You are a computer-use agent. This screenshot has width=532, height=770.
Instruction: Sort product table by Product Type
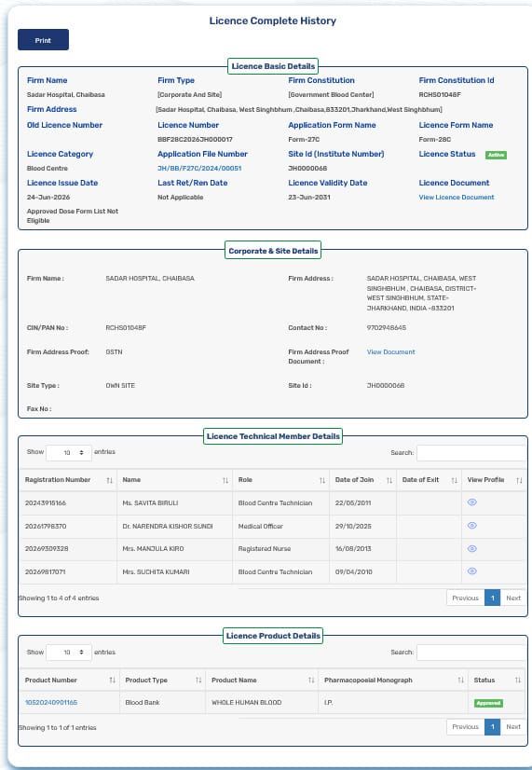pyautogui.click(x=198, y=681)
